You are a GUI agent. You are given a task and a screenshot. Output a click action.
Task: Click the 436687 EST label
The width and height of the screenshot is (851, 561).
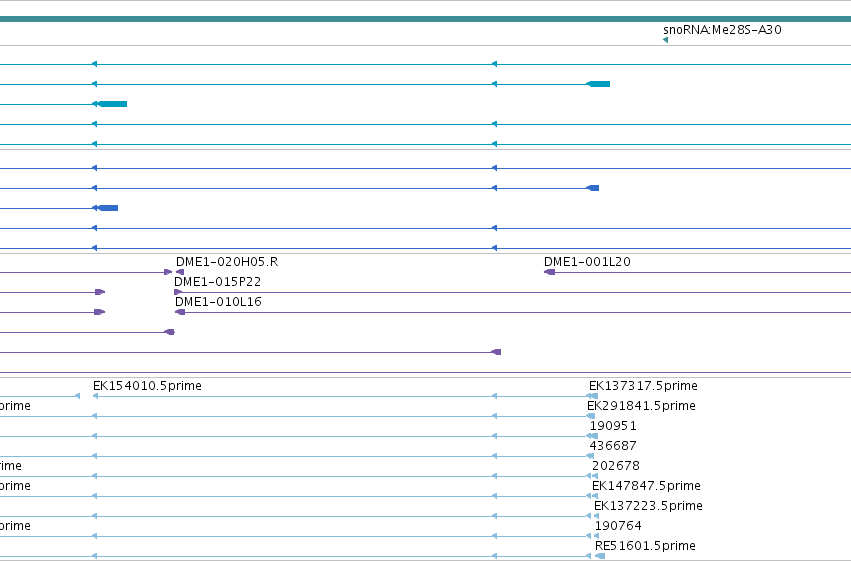click(613, 446)
